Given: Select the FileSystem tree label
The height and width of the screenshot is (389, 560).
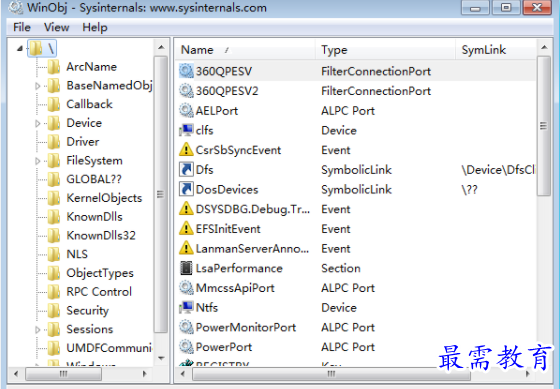Looking at the screenshot, I should (94, 161).
